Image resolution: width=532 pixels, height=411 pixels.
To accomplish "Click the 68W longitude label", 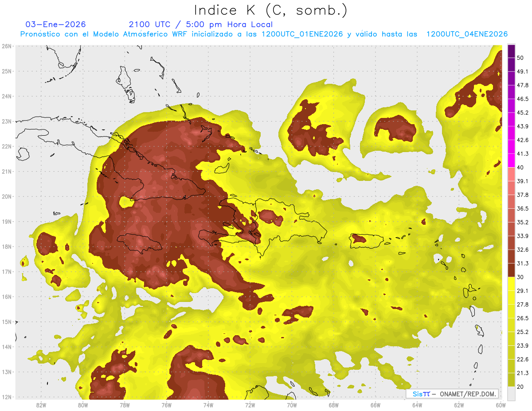I will coord(333,405).
